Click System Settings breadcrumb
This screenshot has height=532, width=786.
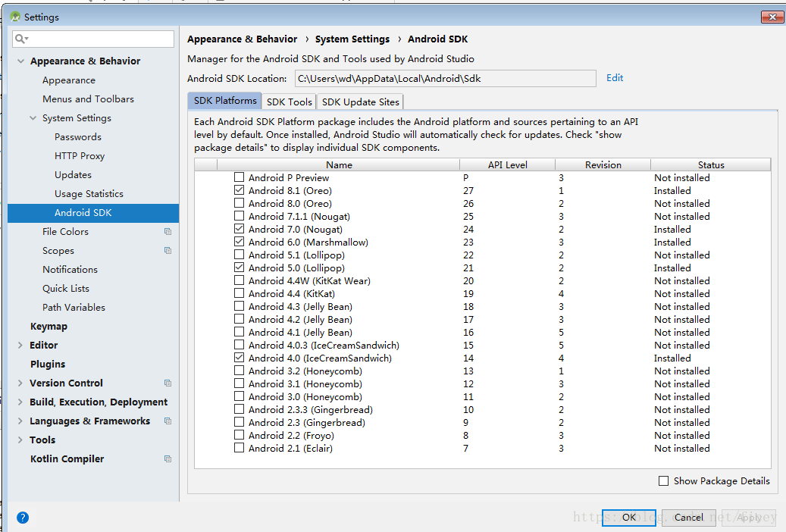tap(352, 39)
